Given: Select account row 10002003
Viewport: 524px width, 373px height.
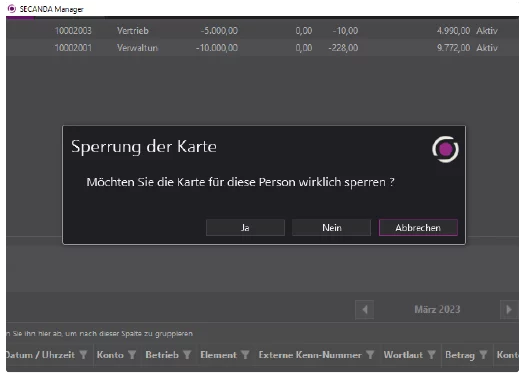Looking at the screenshot, I should (262, 31).
